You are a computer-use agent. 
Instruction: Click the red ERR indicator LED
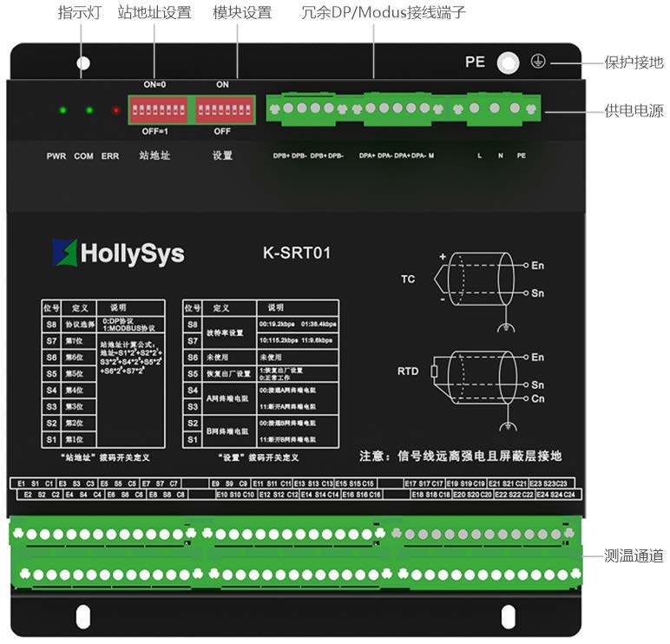click(x=115, y=110)
